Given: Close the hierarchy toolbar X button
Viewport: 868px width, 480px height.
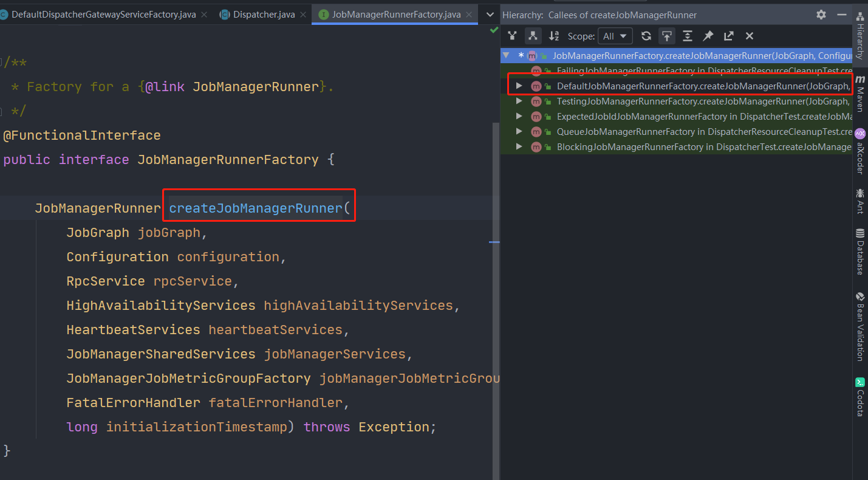Looking at the screenshot, I should coord(749,36).
